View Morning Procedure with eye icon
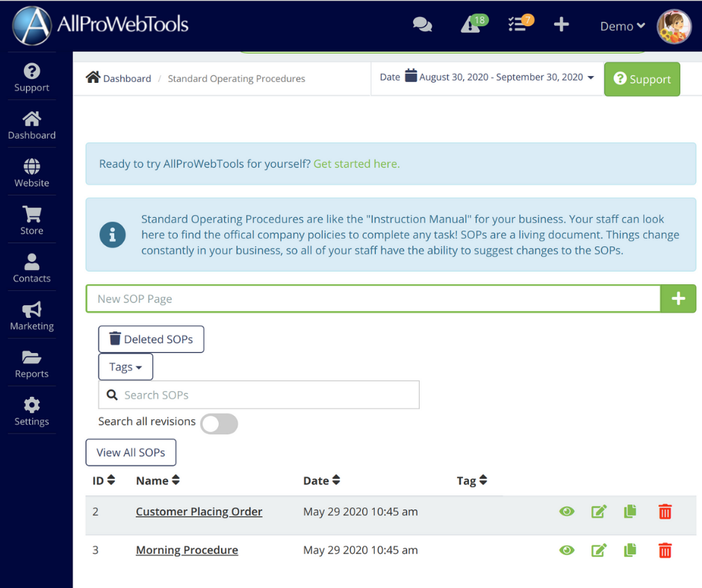 pyautogui.click(x=567, y=550)
